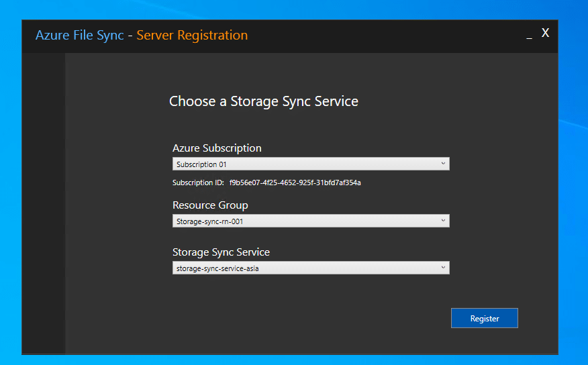Screen dimensions: 588x365
Task: Close the Azure File Sync window
Action: coord(546,33)
